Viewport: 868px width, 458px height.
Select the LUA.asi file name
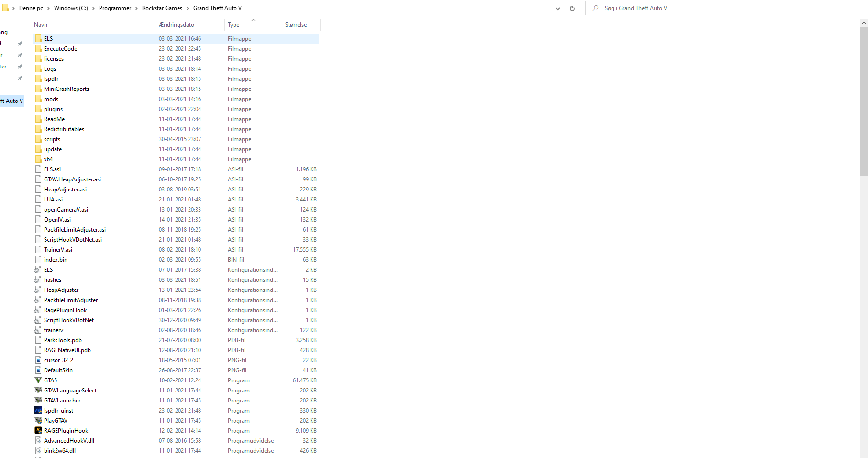click(x=54, y=200)
